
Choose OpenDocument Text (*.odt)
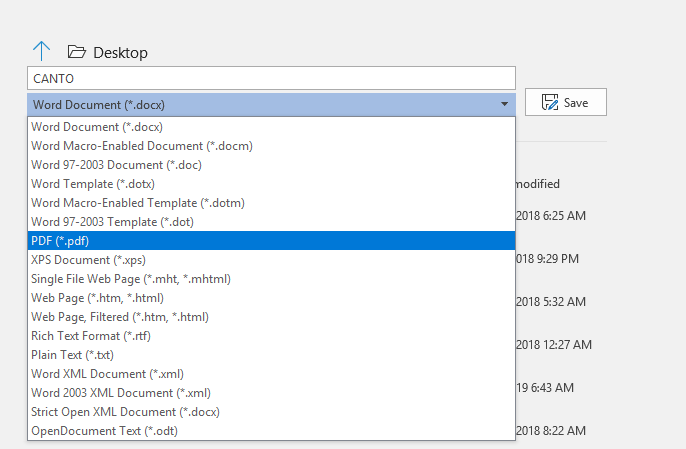click(x=271, y=431)
